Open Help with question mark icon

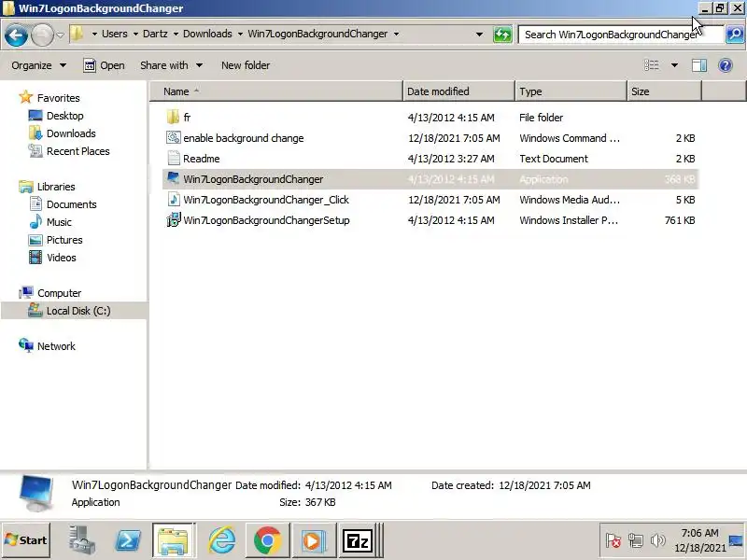726,65
